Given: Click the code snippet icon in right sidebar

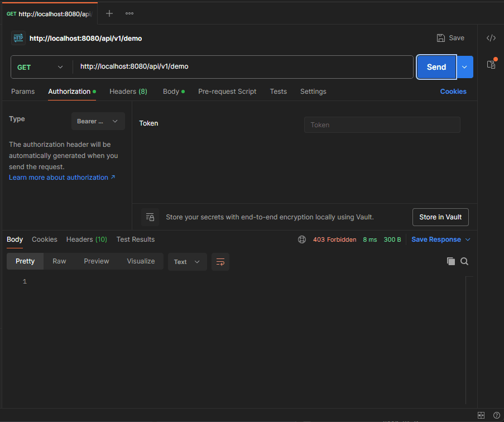Looking at the screenshot, I should pyautogui.click(x=491, y=38).
